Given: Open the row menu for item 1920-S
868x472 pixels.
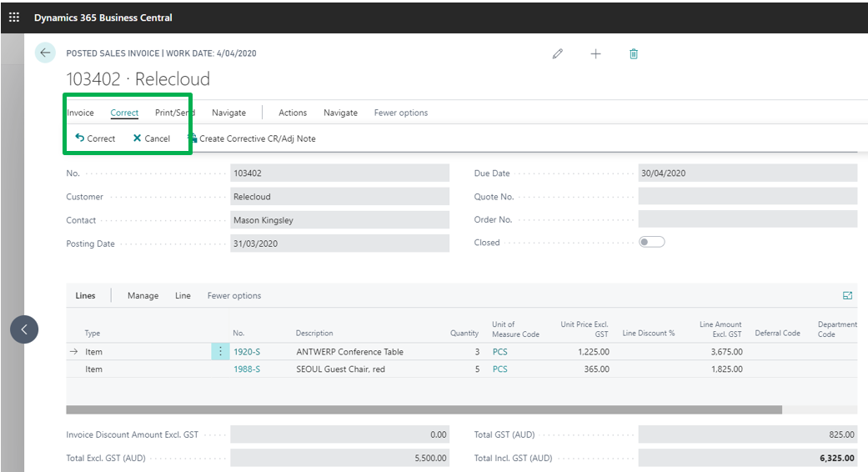Looking at the screenshot, I should (220, 352).
